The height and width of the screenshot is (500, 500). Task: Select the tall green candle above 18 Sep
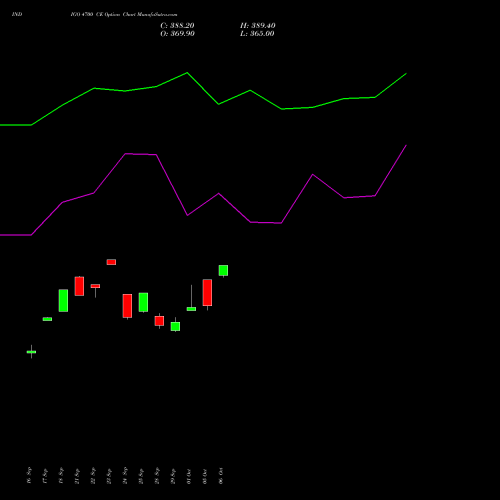coord(63,300)
